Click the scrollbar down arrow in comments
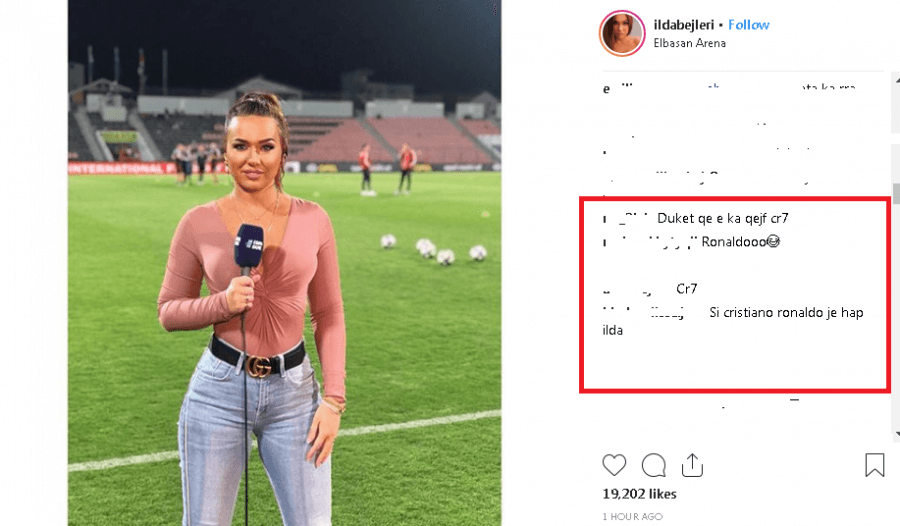 click(x=896, y=434)
